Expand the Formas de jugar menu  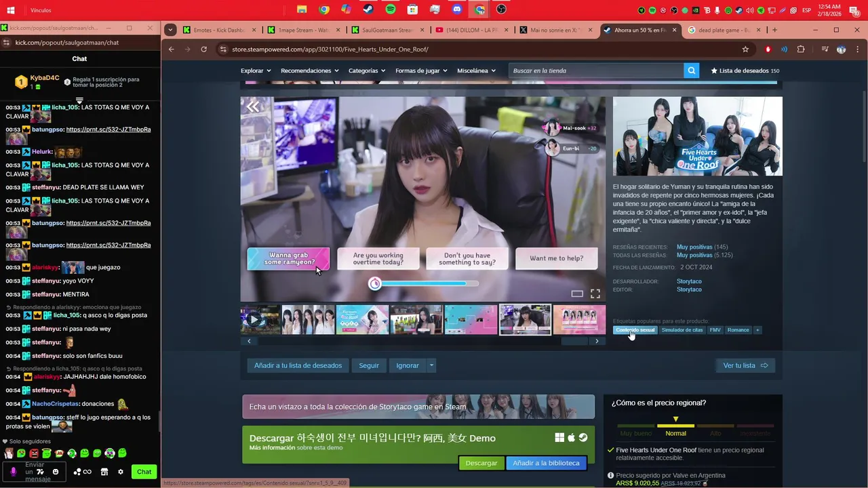(x=422, y=70)
